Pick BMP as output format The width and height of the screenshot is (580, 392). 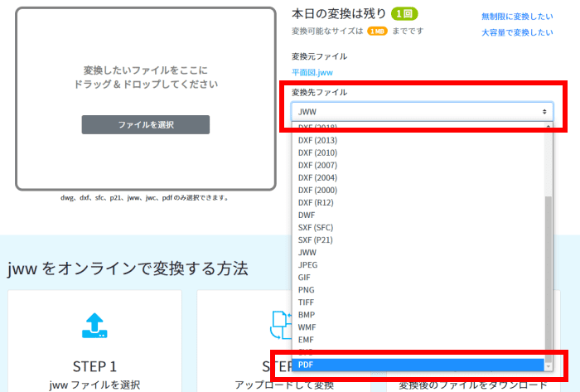click(418, 315)
